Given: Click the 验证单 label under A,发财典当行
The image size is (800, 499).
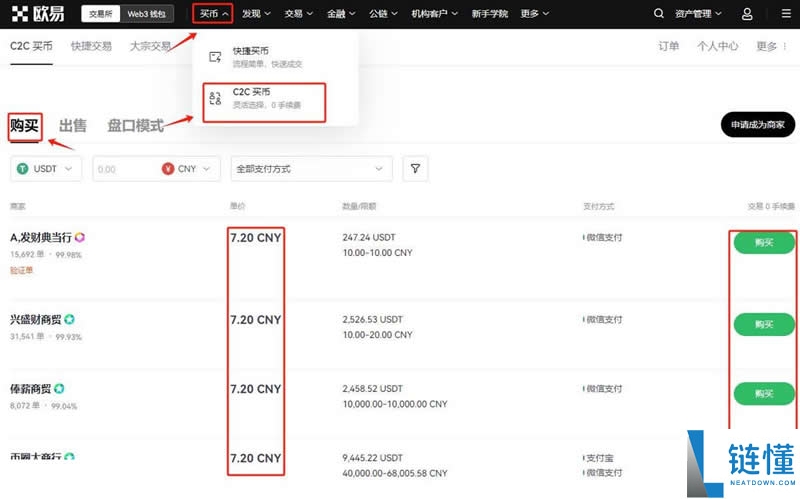Looking at the screenshot, I should click(21, 270).
